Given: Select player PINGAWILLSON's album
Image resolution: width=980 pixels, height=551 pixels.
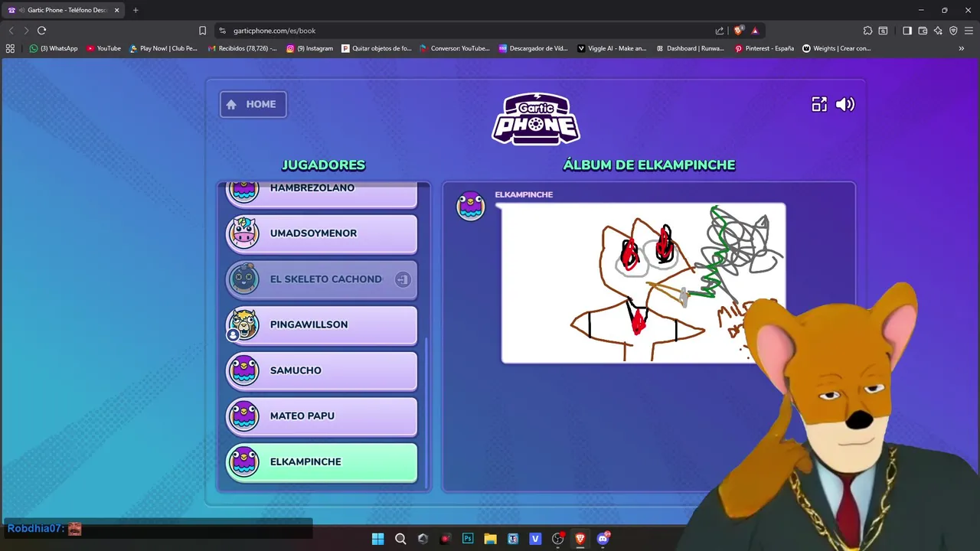Looking at the screenshot, I should click(322, 324).
